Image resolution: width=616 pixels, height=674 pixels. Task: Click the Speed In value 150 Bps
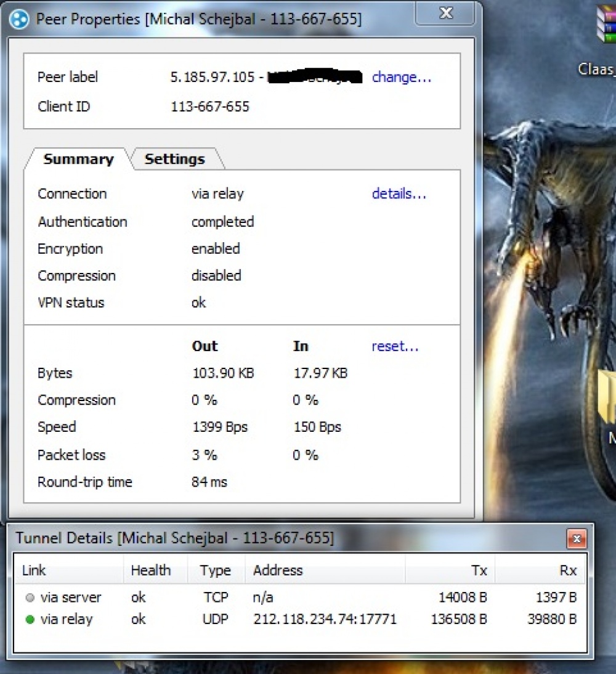point(317,428)
